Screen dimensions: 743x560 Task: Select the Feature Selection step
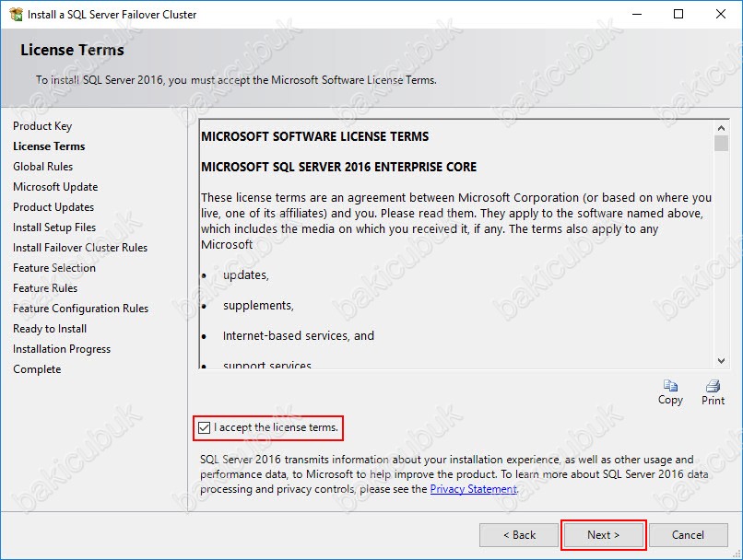54,268
